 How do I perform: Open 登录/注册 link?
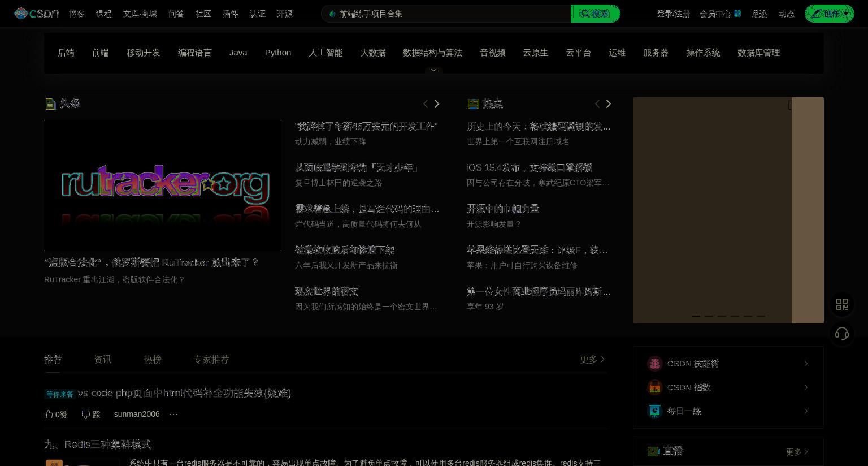pos(673,14)
